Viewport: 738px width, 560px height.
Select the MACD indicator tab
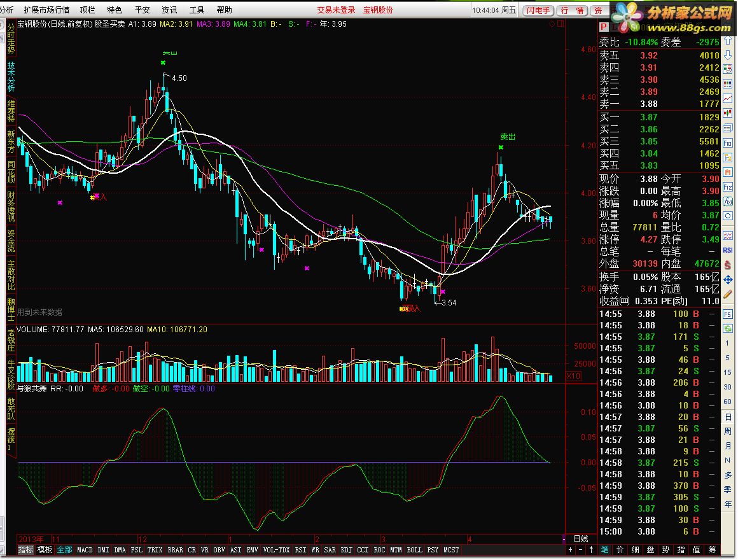[85, 550]
